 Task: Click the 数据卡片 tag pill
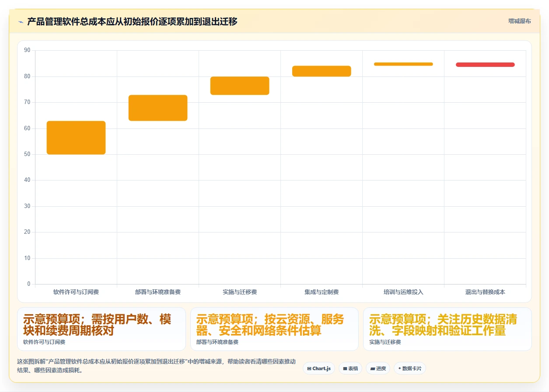[x=410, y=368]
